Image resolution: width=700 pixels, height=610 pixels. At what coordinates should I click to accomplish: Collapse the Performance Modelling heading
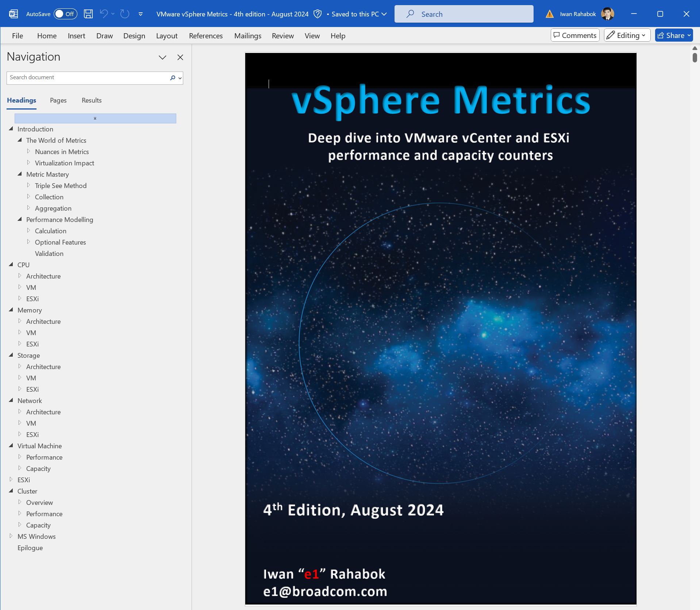[20, 219]
